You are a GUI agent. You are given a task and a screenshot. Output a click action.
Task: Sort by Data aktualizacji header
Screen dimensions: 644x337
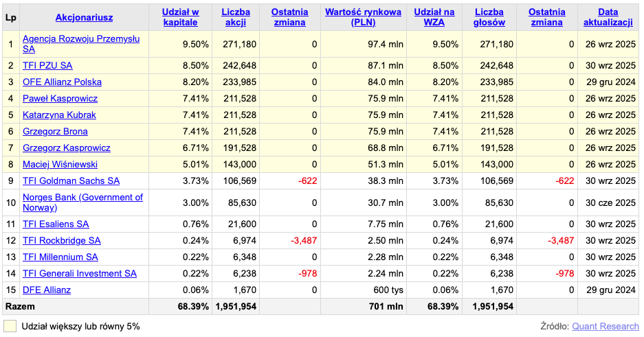pos(608,18)
